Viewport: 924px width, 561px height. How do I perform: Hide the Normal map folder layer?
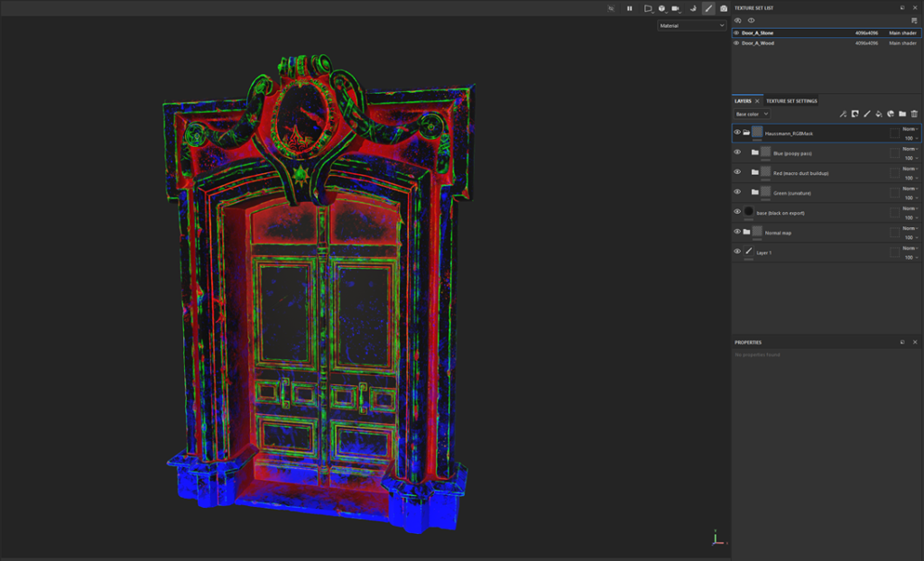coord(737,232)
